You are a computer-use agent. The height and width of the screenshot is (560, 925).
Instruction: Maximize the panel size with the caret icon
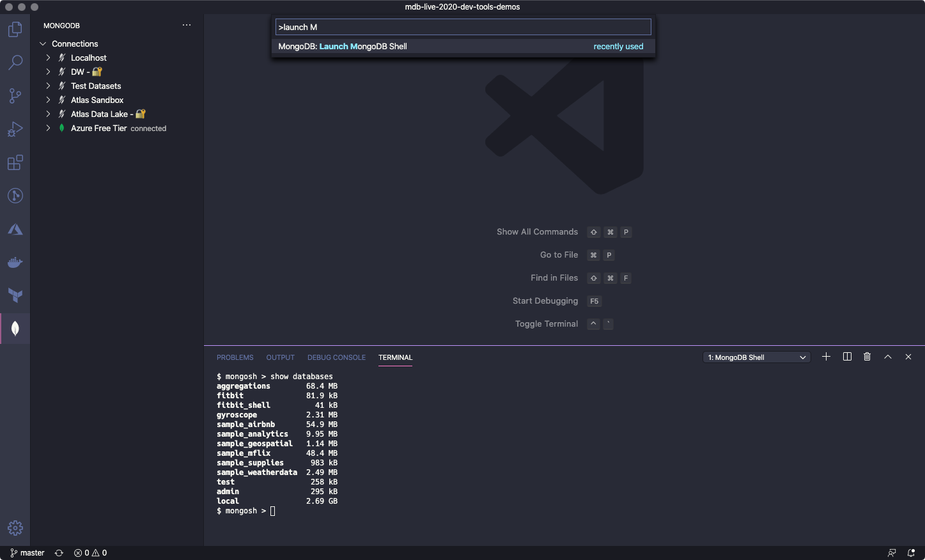pos(888,357)
